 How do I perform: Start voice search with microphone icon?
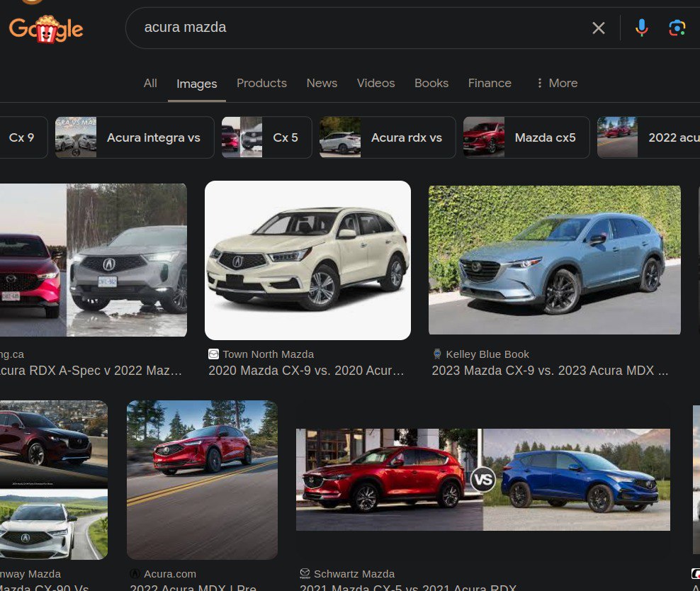coord(641,28)
